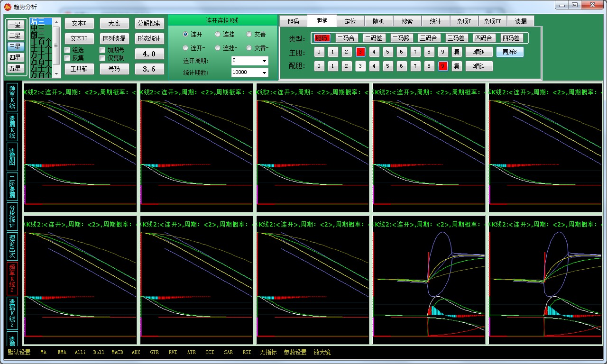This screenshot has height=364, width=607.
Task: Select the 二码合 type button
Action: [x=347, y=38]
